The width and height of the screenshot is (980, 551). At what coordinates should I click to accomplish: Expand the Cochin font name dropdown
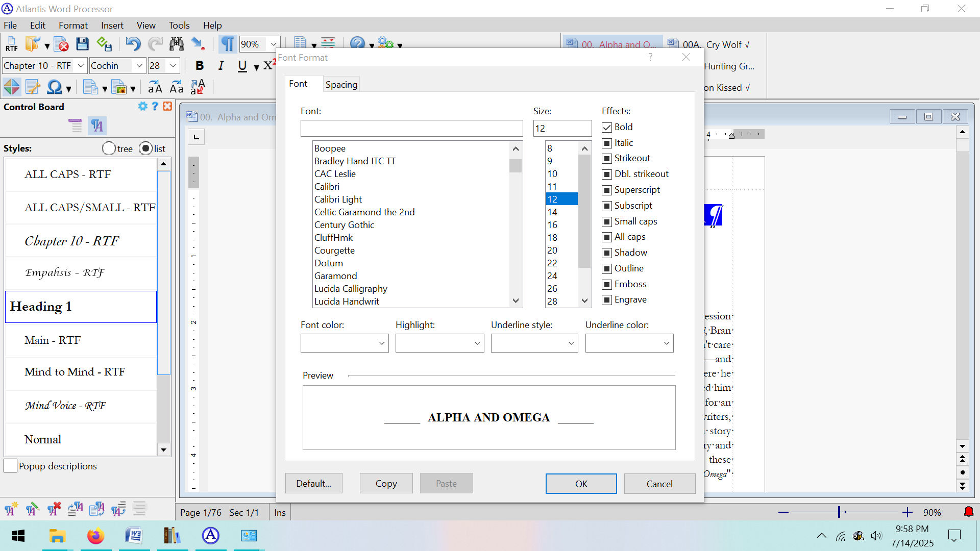pyautogui.click(x=139, y=66)
